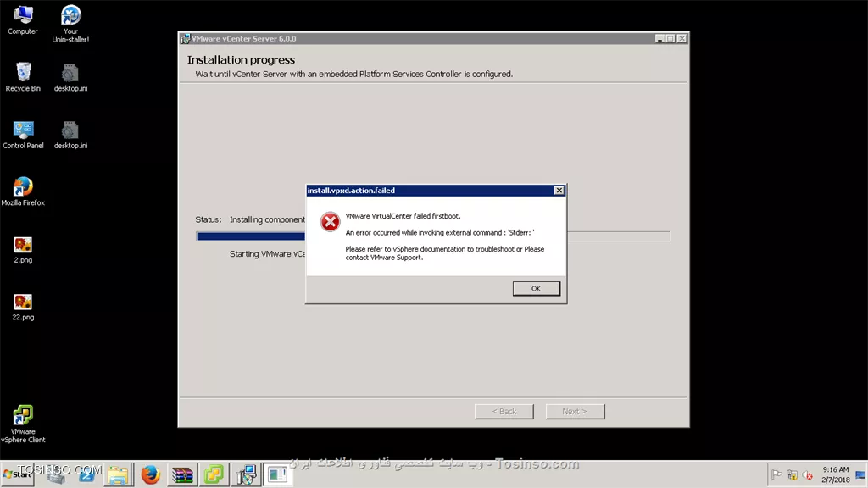Click the Show desktop button in tray corner
This screenshot has height=488, width=868.
point(861,474)
